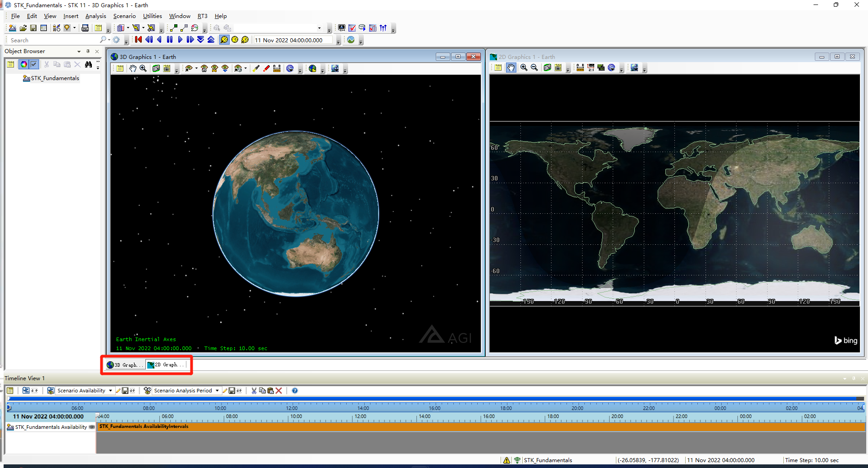Reset animation with the red rewind icon

[138, 40]
